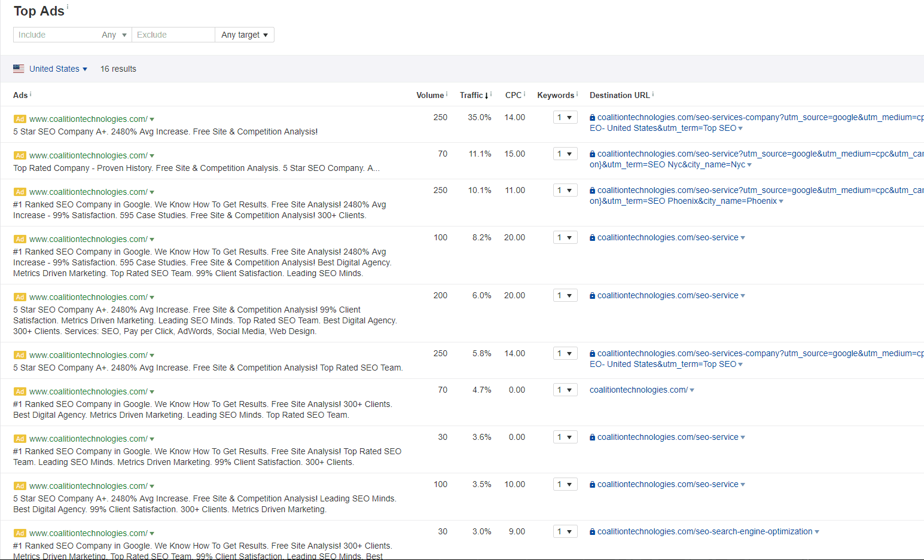Sort results by the Traffic column
The image size is (924, 560).
472,95
